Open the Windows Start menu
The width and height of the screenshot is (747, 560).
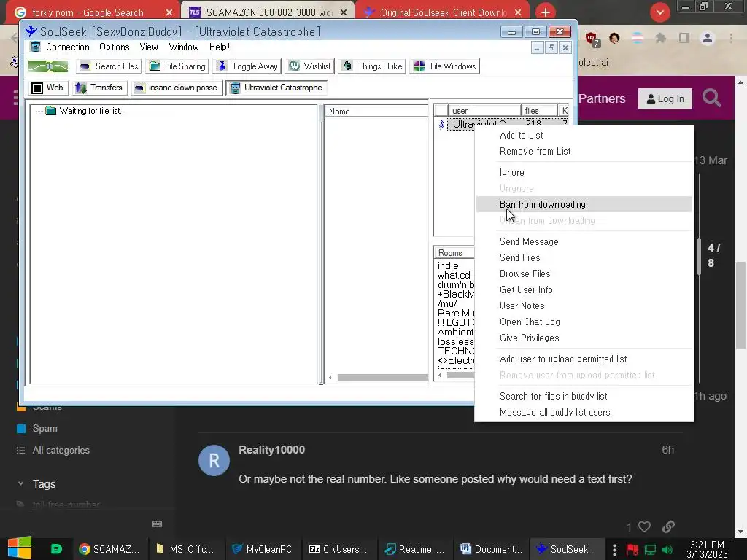coord(20,548)
